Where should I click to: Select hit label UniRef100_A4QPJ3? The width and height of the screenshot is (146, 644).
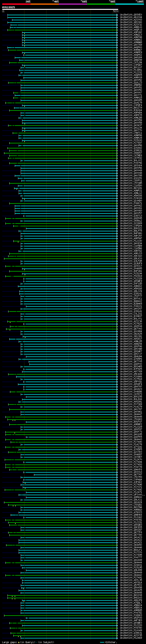pos(131,30)
